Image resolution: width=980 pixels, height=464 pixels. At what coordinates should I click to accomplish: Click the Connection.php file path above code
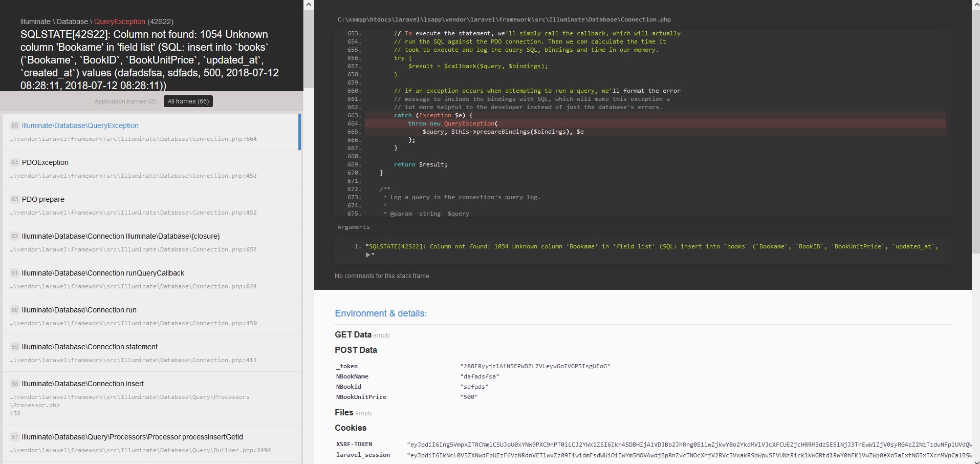coord(504,19)
